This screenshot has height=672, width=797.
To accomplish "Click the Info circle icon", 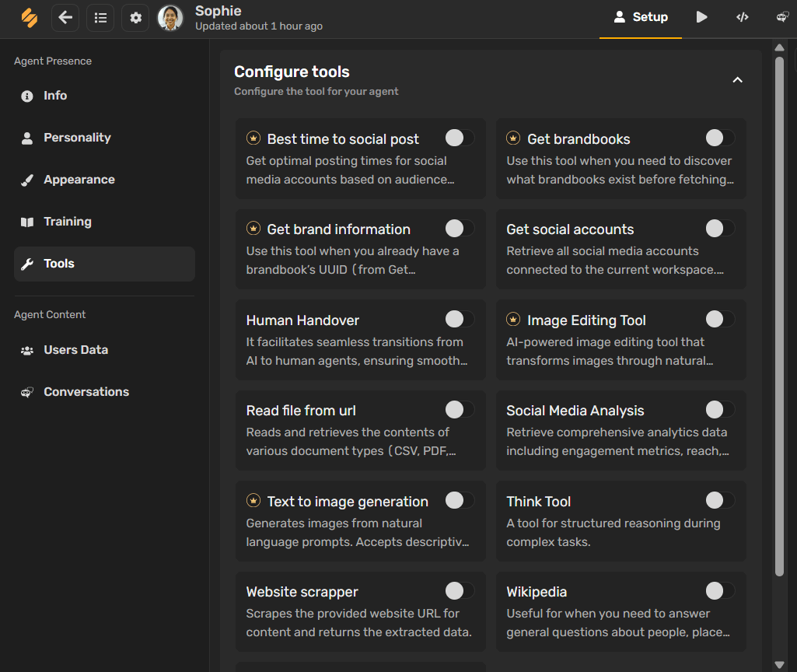I will coord(27,96).
